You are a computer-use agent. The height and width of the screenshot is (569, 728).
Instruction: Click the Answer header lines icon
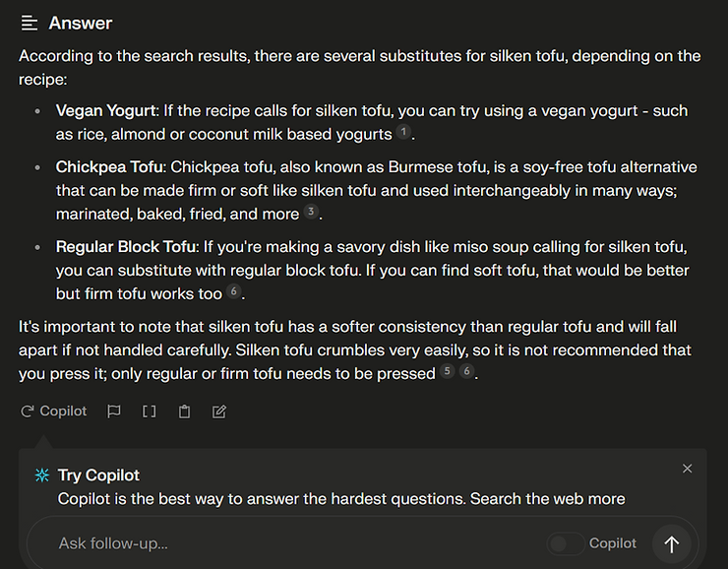[x=30, y=24]
